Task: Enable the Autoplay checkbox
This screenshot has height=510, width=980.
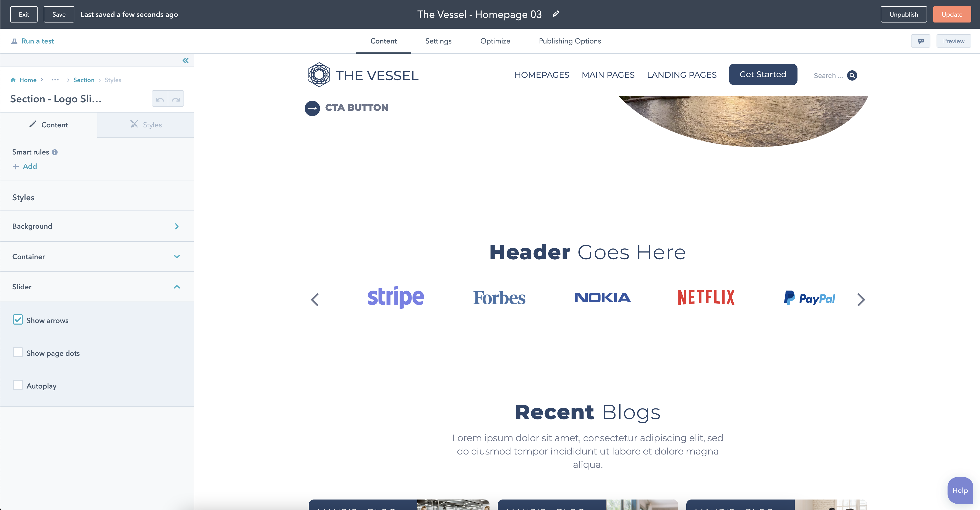Action: pos(18,385)
